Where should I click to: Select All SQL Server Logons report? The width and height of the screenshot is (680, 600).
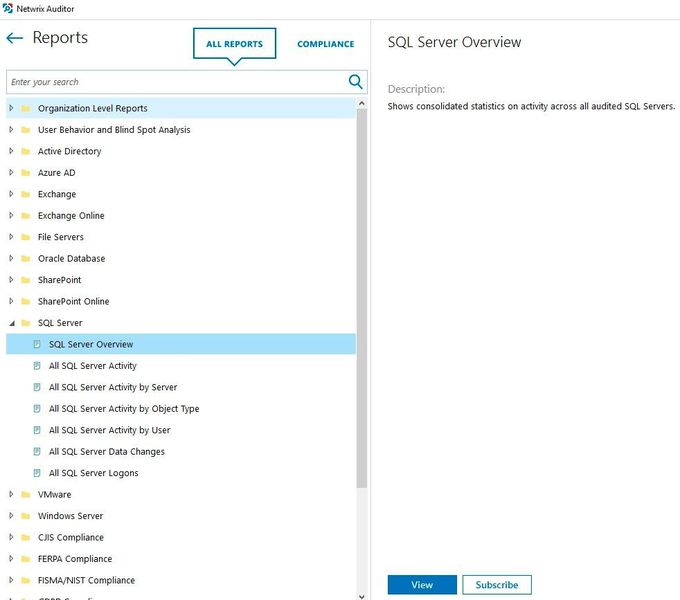tap(94, 473)
